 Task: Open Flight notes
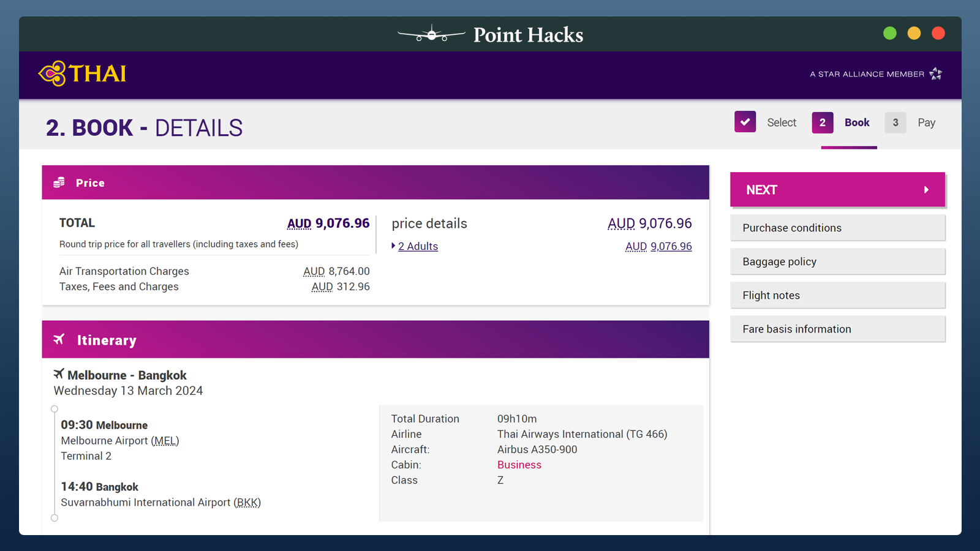click(837, 295)
